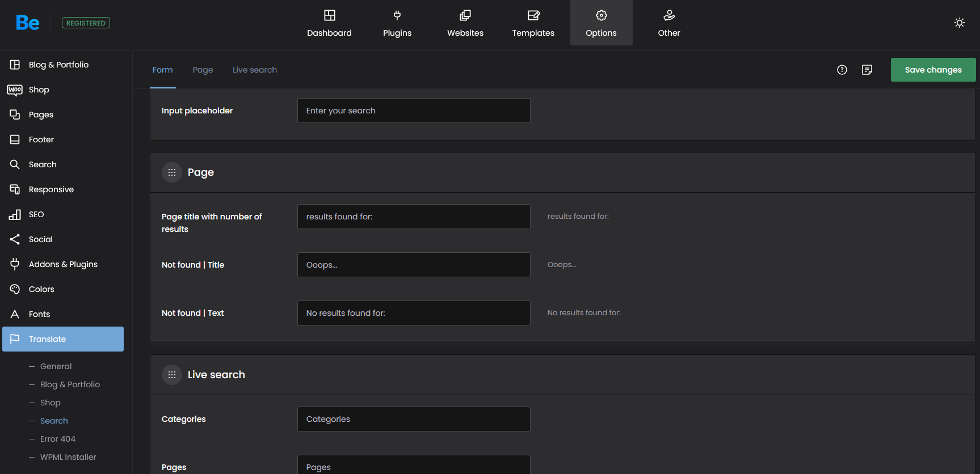Image resolution: width=980 pixels, height=474 pixels.
Task: Open the Options gear icon
Action: point(602,15)
